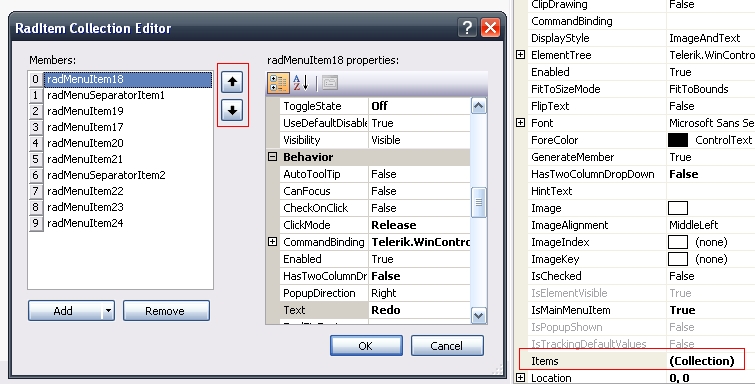This screenshot has width=755, height=384.
Task: Move selected member down with arrow button
Action: [x=233, y=110]
